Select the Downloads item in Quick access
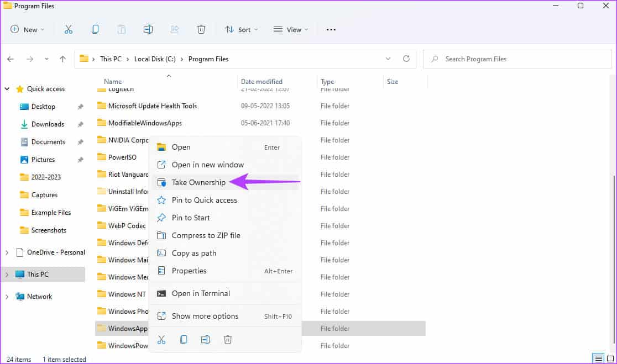 pos(48,124)
